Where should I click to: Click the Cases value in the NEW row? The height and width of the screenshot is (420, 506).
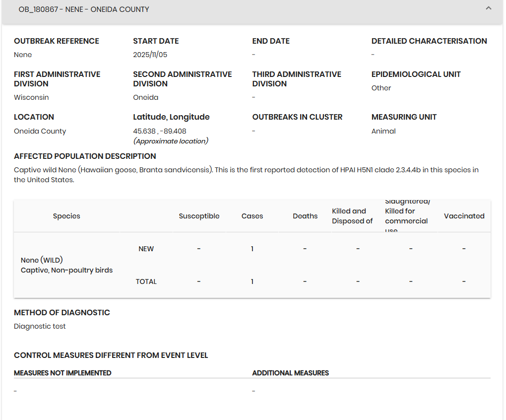(x=252, y=249)
